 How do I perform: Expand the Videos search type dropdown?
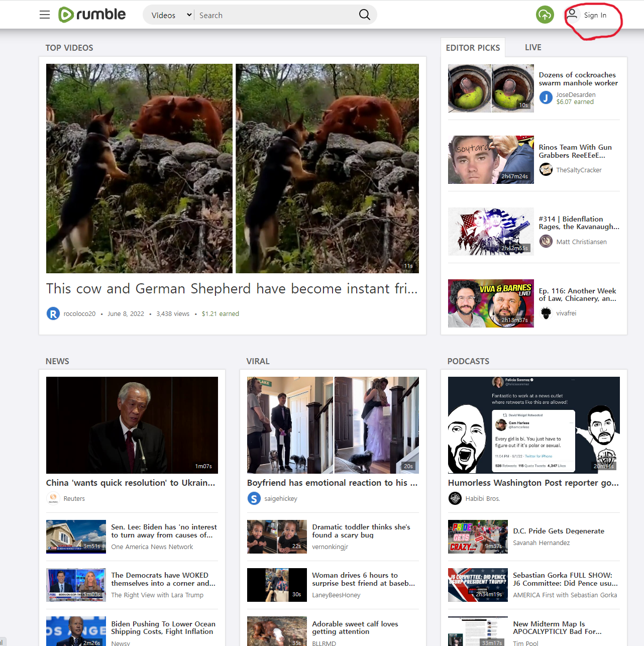click(172, 15)
